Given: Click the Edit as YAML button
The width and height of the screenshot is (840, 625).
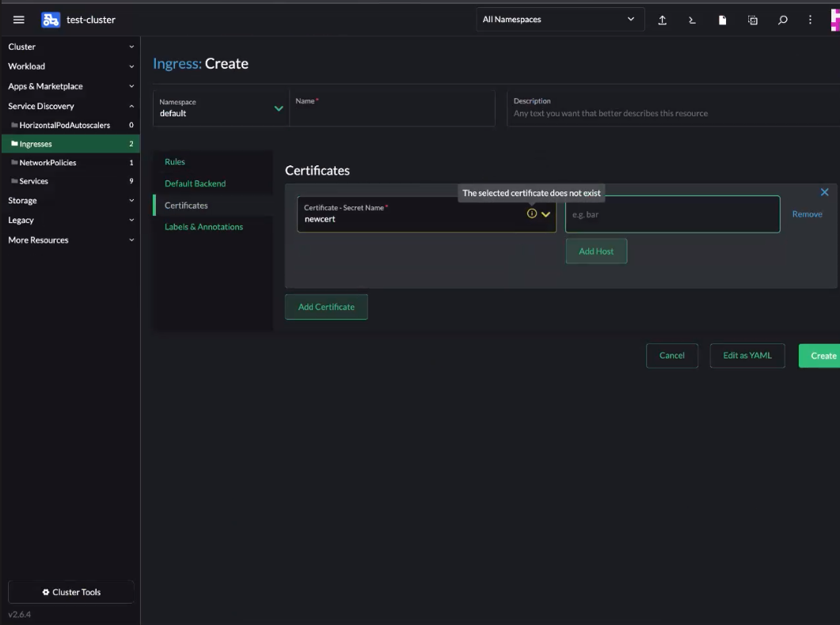Looking at the screenshot, I should (x=747, y=355).
